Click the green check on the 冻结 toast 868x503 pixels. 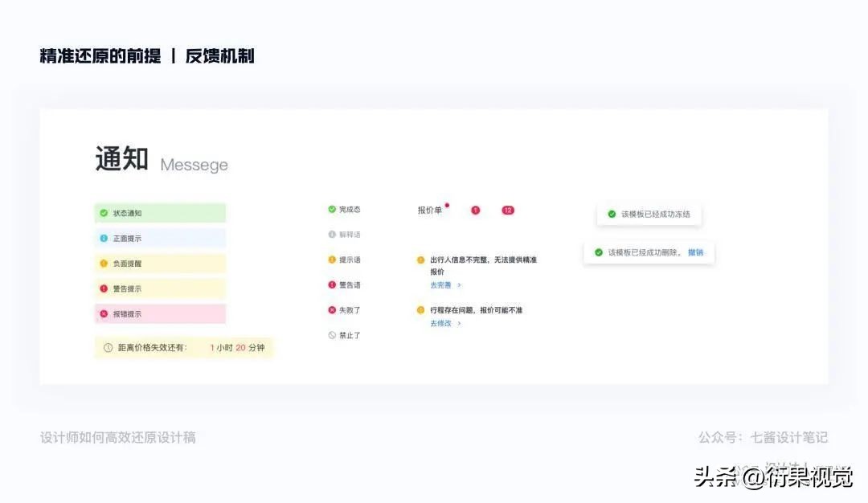coord(612,214)
